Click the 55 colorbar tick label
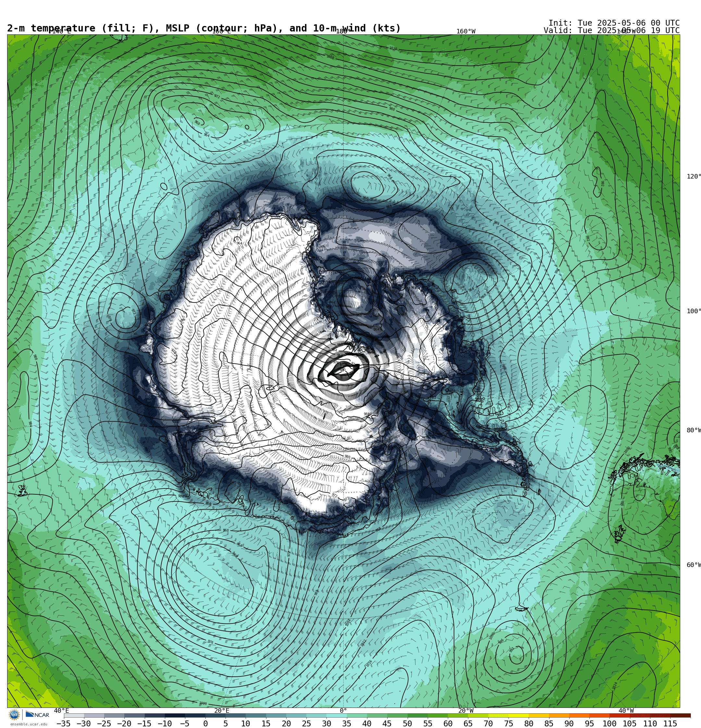Viewport: 701px width, 728px height. 428,723
